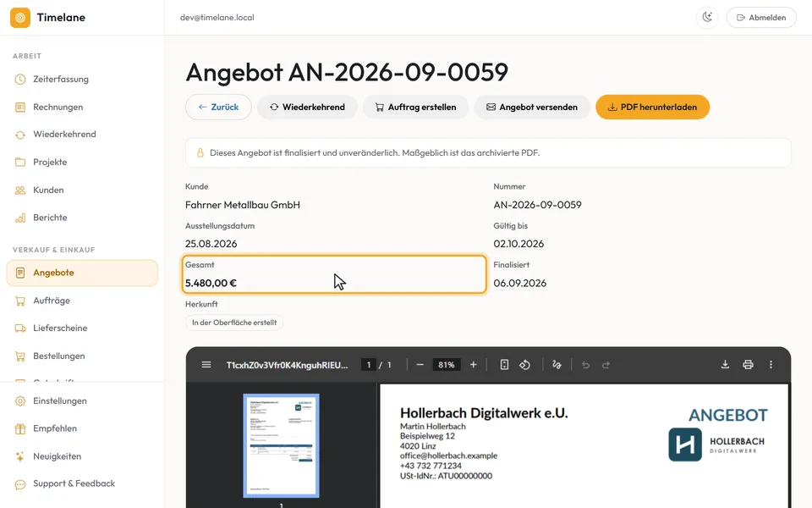Image resolution: width=812 pixels, height=508 pixels.
Task: Open Zeiterfassung in sidebar
Action: coord(82,80)
